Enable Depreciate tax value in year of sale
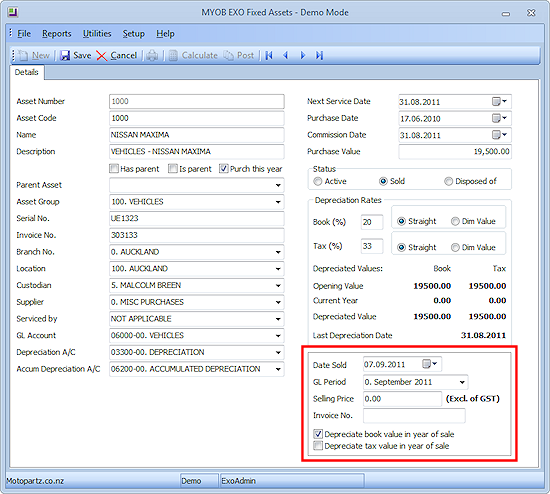This screenshot has height=494, width=550. tap(318, 446)
